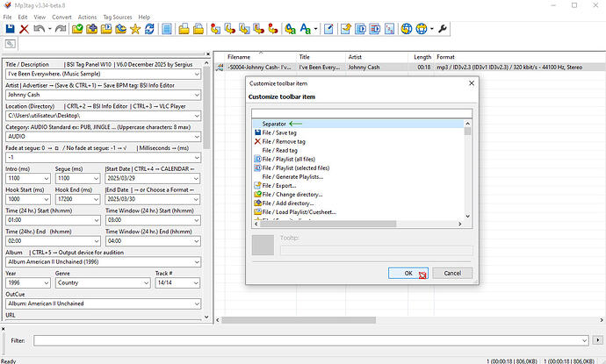606x364 pixels.
Task: Click Cancel in Customize toolbar item dialog
Action: point(452,274)
